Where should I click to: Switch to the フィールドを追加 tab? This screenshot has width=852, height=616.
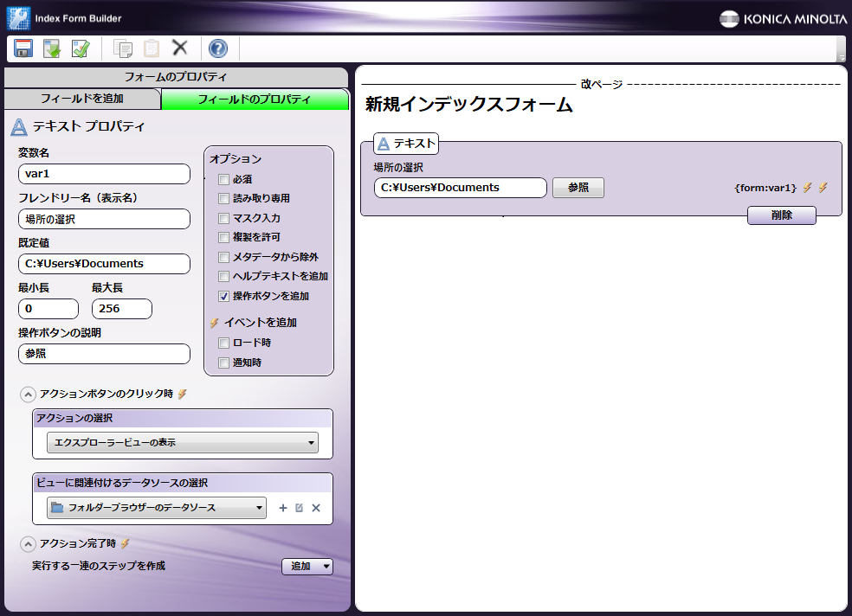(82, 99)
